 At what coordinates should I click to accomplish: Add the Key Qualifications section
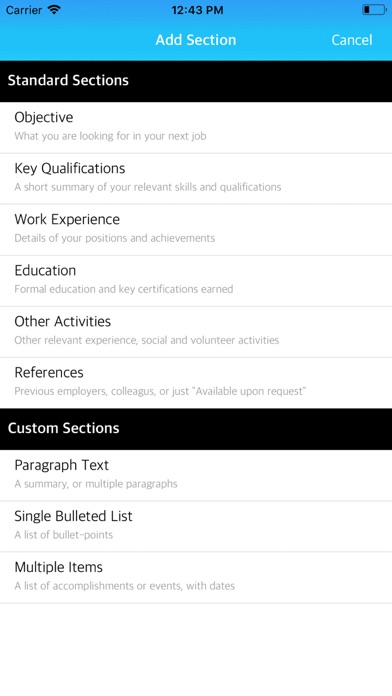[196, 178]
